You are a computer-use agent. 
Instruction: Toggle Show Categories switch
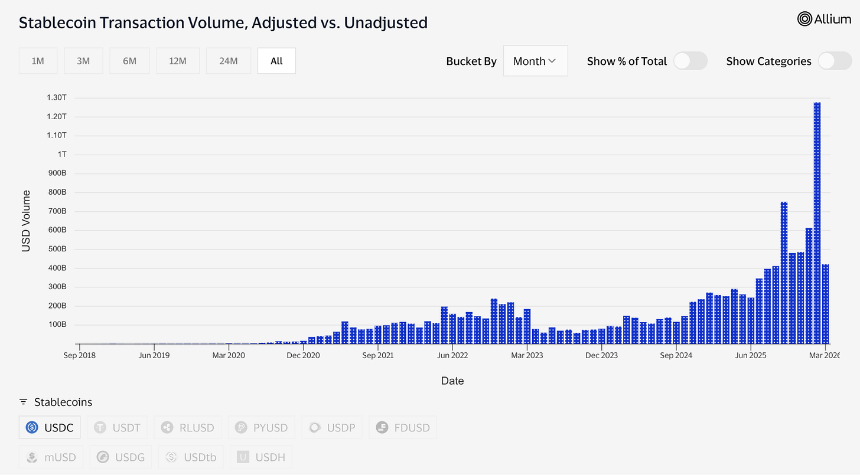[x=834, y=61]
